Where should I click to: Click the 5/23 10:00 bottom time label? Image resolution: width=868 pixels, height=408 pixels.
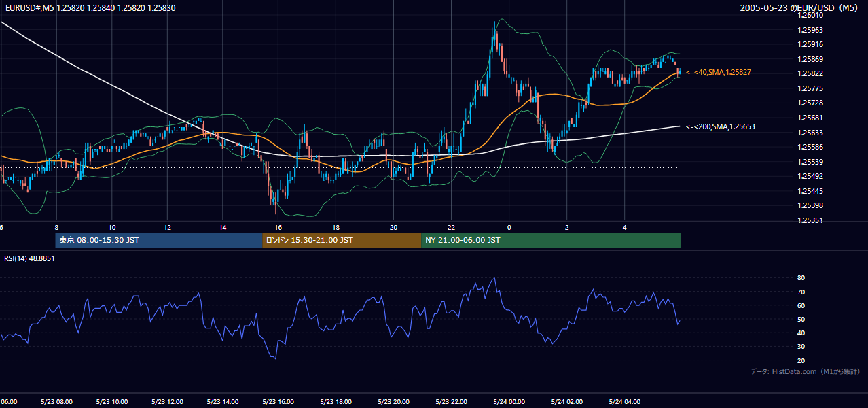pos(111,402)
